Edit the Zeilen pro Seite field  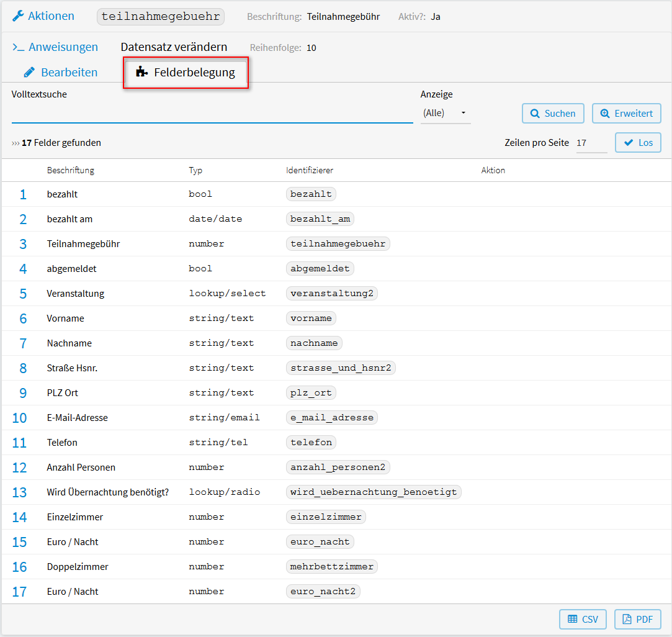pos(591,143)
